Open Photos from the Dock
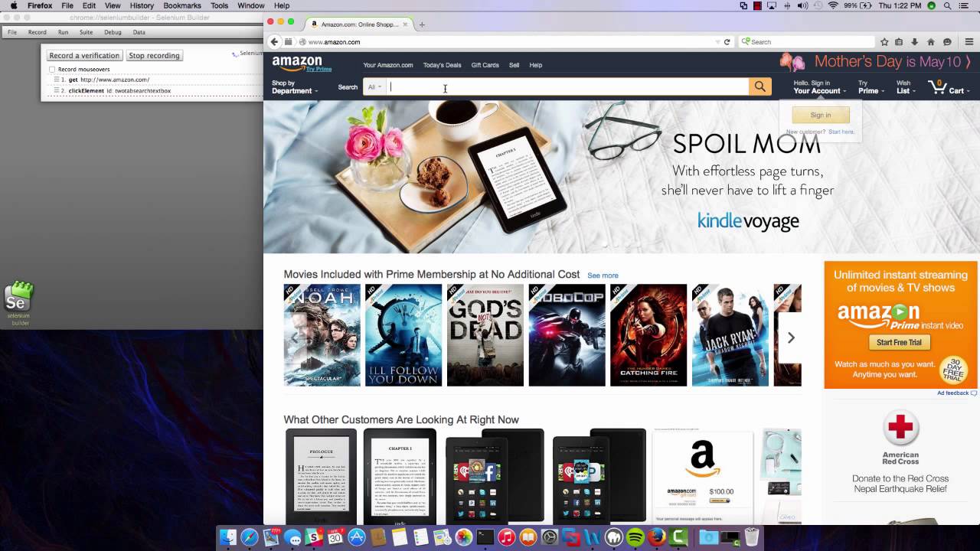Image resolution: width=980 pixels, height=551 pixels. click(463, 538)
